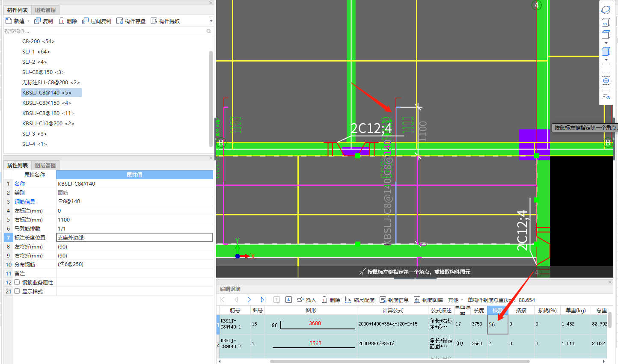Screen dimensions: 618x364
Task: Select component KBSLJ-C8@180 <11>
Action: (48, 113)
